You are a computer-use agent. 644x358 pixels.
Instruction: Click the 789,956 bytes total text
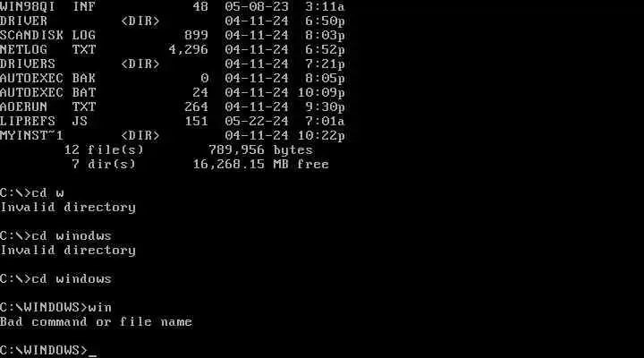tap(260, 150)
